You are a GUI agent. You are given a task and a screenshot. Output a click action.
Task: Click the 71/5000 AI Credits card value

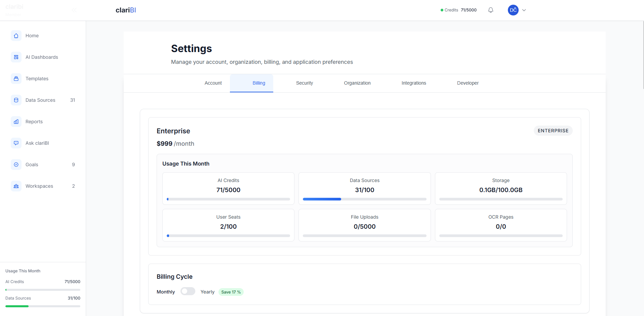tap(228, 190)
